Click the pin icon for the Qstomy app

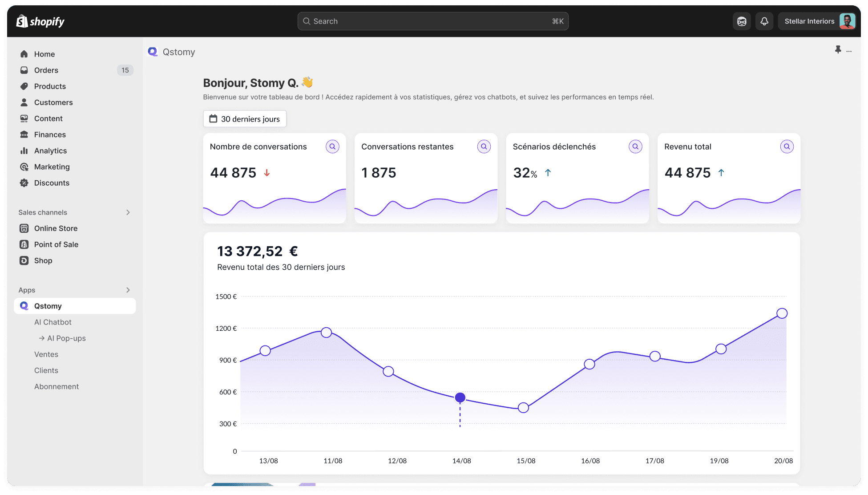point(838,49)
